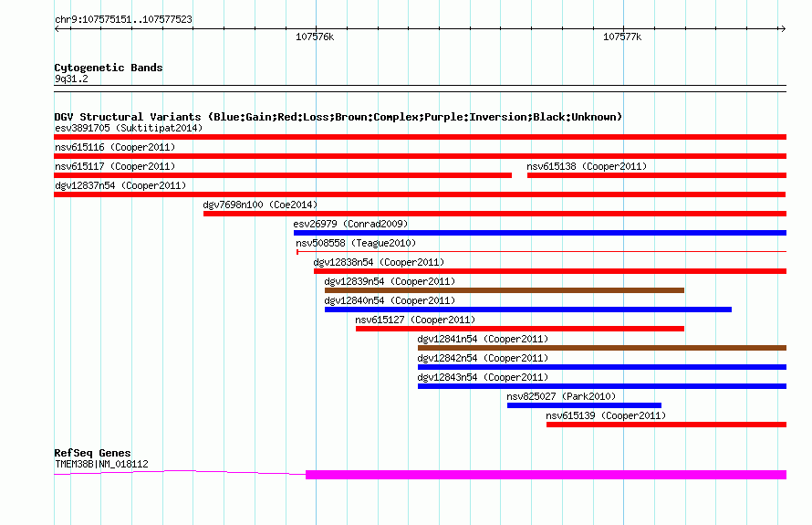Click the nsv615139 red loss bar
Screen dimensions: 812x525
(667, 425)
